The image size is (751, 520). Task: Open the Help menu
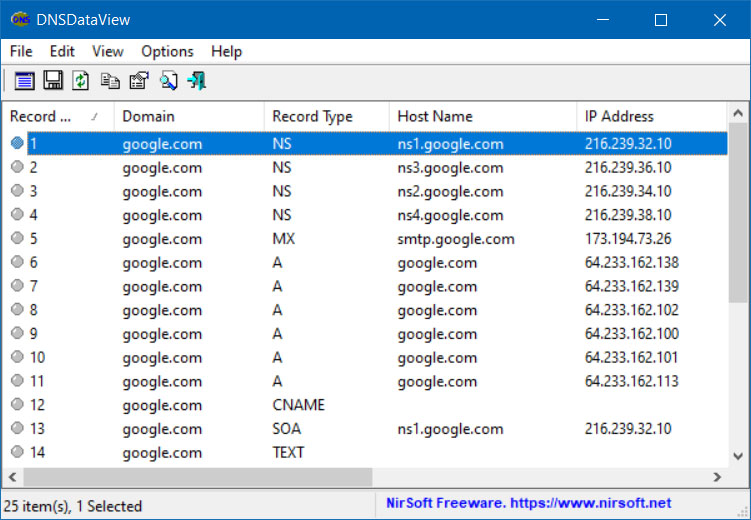pos(227,51)
